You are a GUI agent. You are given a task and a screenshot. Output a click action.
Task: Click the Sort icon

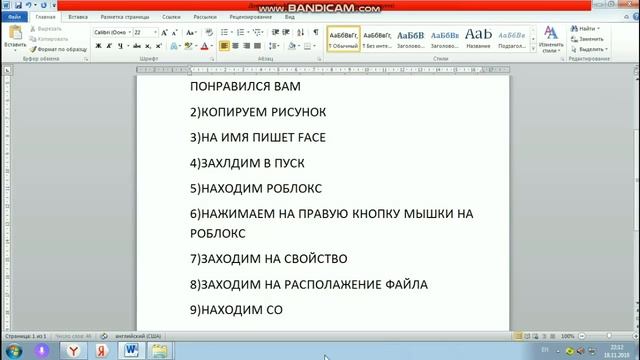click(301, 33)
